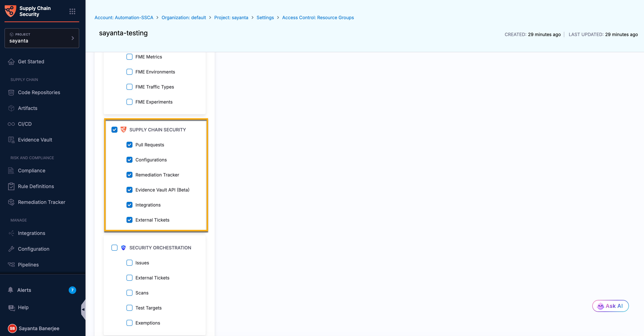This screenshot has height=336, width=644.
Task: Check the FME Experiments checkbox
Action: click(129, 102)
